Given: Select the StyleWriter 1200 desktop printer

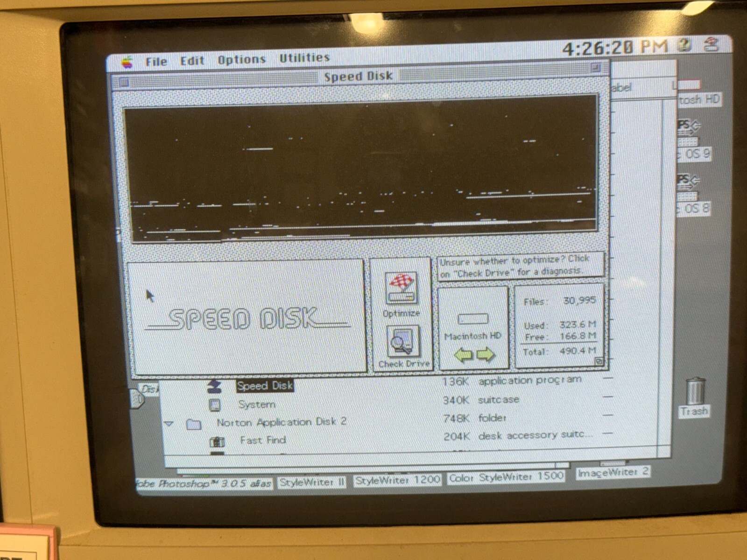Looking at the screenshot, I should pos(397,480).
